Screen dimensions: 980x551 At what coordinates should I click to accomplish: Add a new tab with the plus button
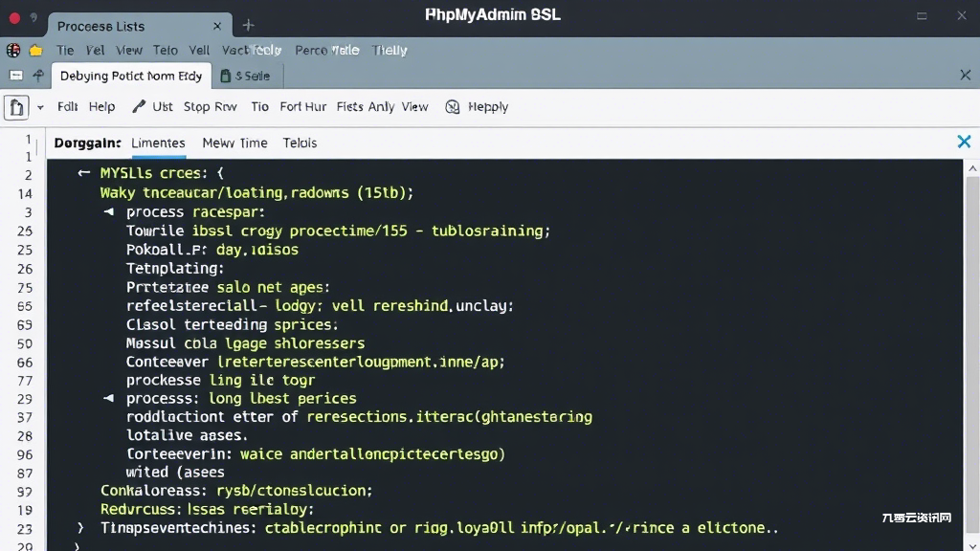(248, 25)
